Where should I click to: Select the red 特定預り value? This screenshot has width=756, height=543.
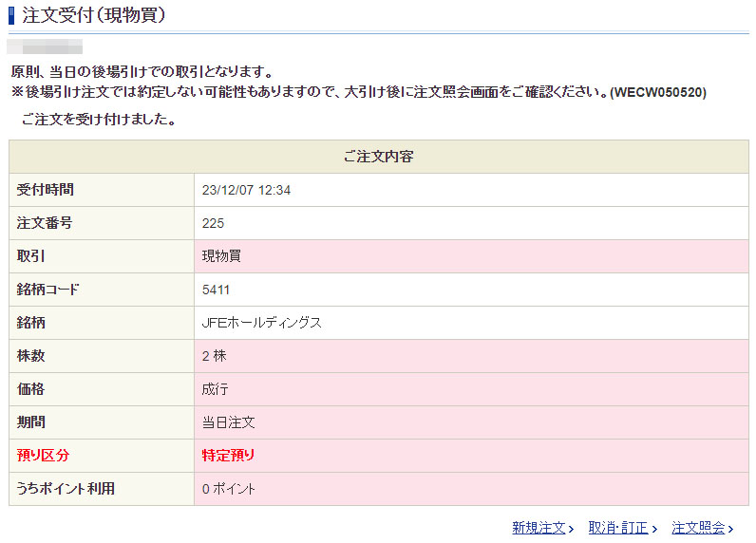228,456
